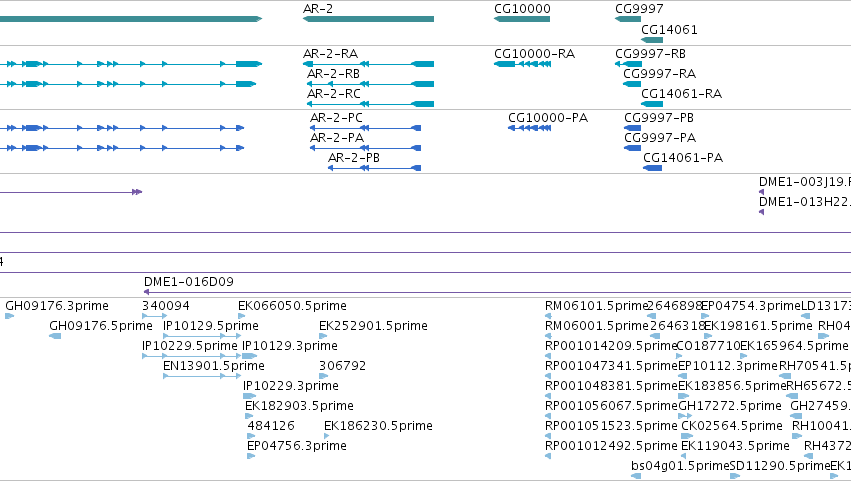
Task: Select the bs04g01.5prime EST label
Action: tap(681, 466)
